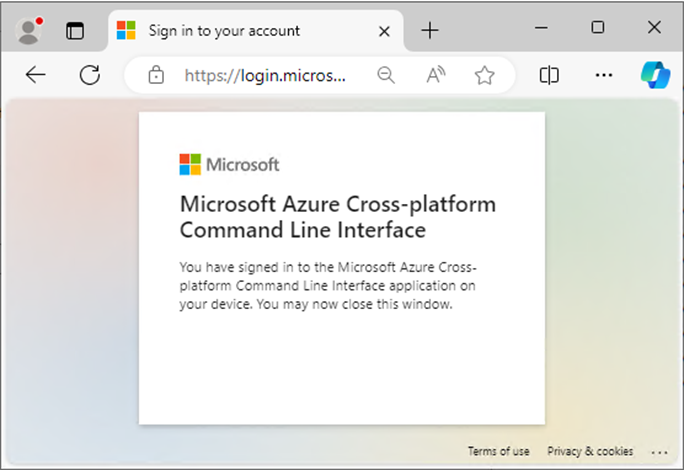This screenshot has height=470, width=684.
Task: Click the address bar URL field
Action: tap(265, 75)
